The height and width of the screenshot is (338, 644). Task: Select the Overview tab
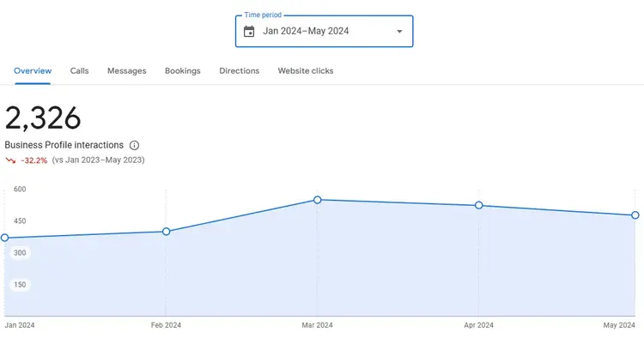(x=33, y=71)
